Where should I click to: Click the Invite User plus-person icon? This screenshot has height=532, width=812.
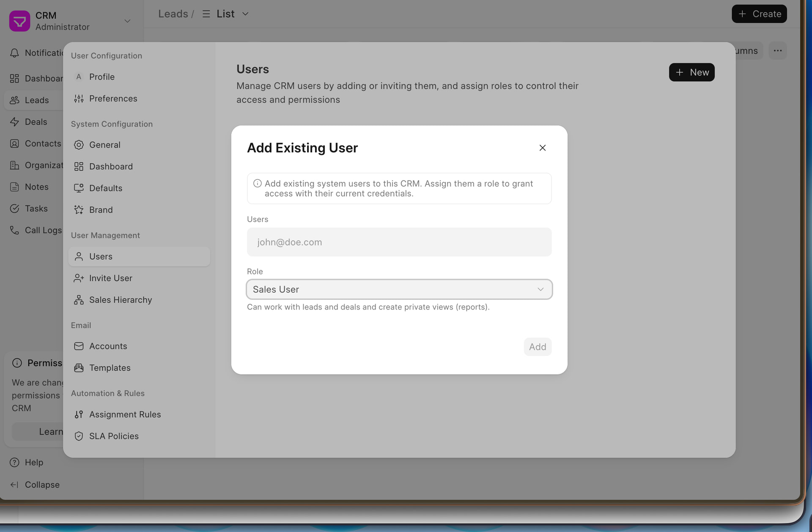(79, 278)
